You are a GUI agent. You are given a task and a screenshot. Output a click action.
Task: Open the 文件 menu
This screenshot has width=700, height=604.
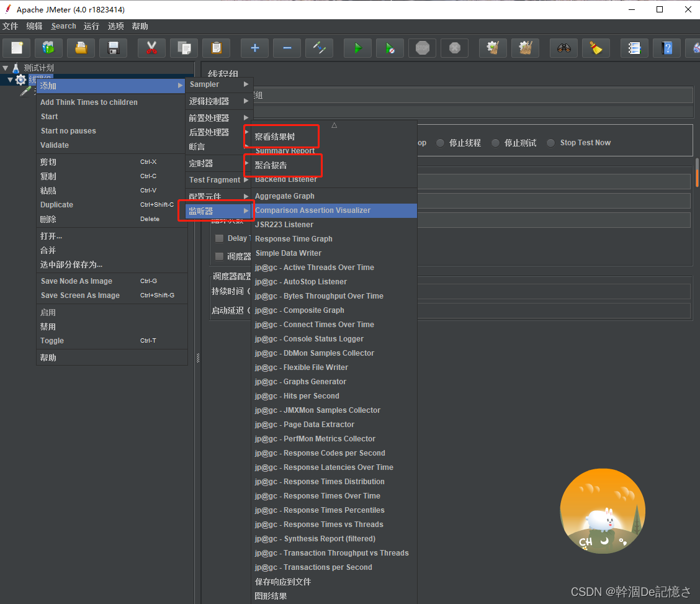tap(11, 26)
